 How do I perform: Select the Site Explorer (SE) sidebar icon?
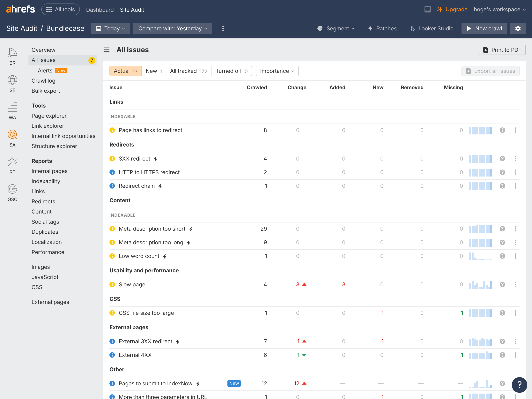[x=12, y=80]
